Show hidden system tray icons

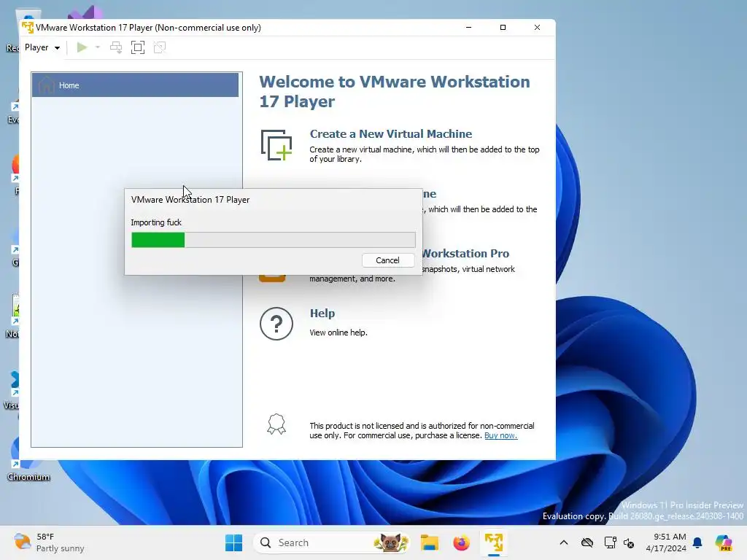(x=564, y=542)
